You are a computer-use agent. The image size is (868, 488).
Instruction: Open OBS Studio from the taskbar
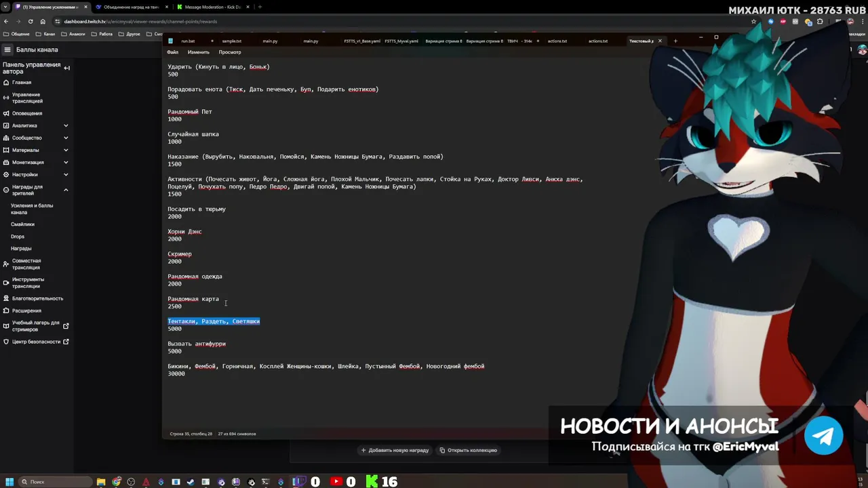(x=131, y=482)
